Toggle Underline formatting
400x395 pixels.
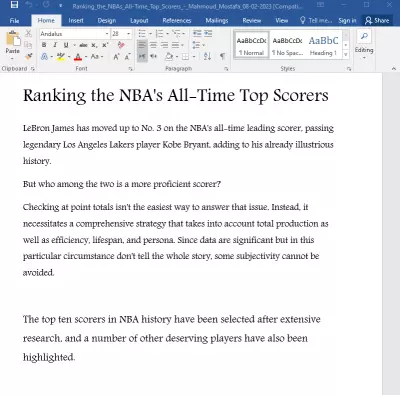coord(66,45)
